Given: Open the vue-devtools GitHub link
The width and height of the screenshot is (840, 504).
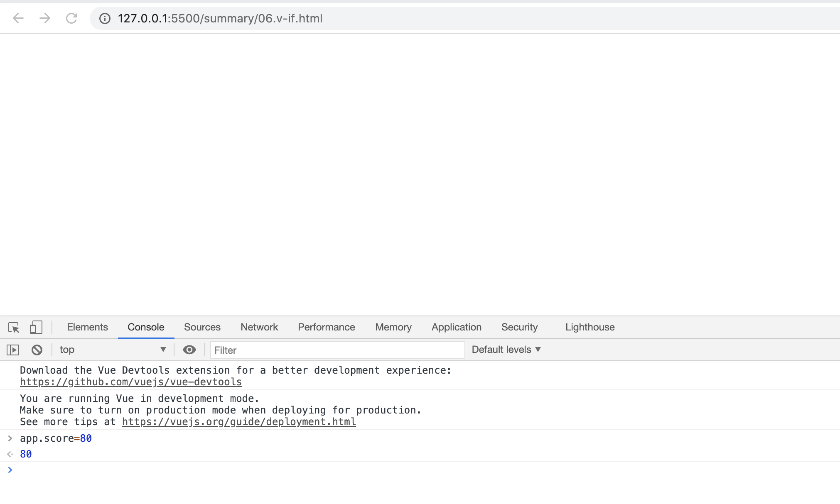Looking at the screenshot, I should click(131, 382).
